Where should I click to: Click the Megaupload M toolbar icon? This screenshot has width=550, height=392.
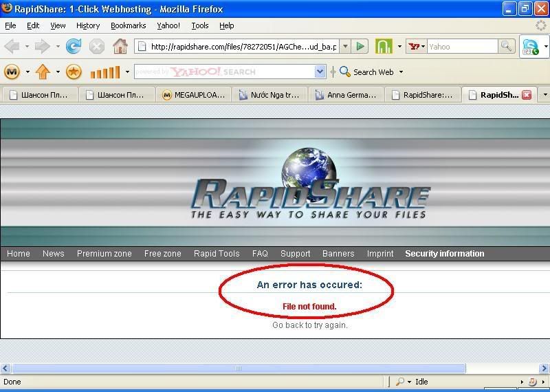coord(12,72)
